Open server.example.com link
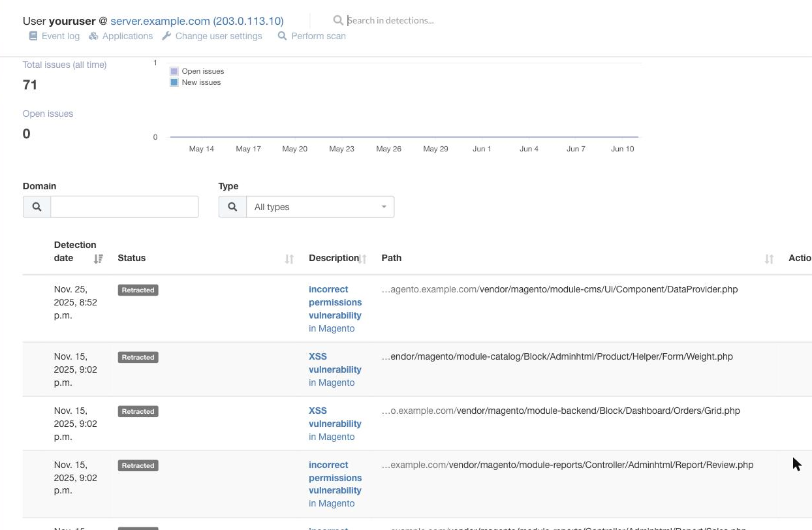This screenshot has height=530, width=812. pyautogui.click(x=197, y=21)
